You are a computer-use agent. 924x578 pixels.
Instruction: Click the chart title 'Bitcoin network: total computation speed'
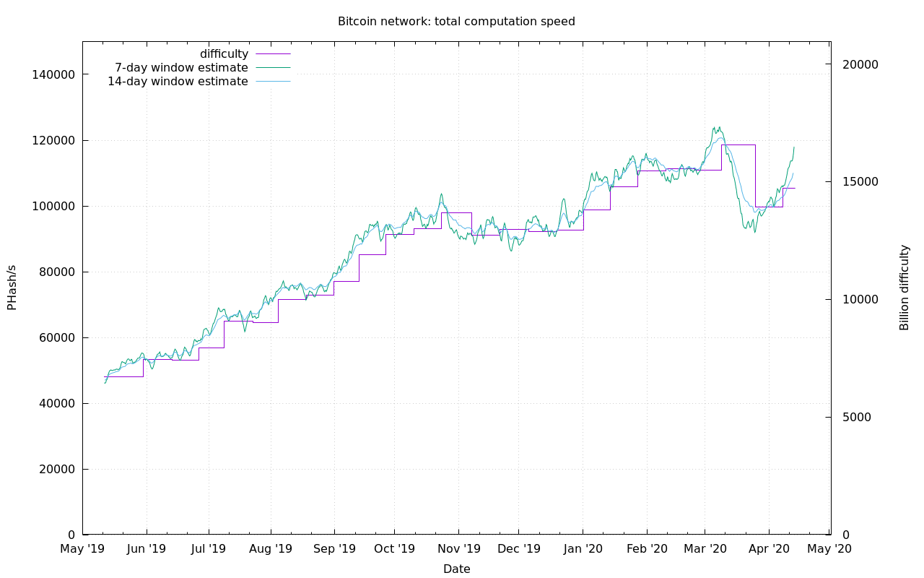coord(456,22)
